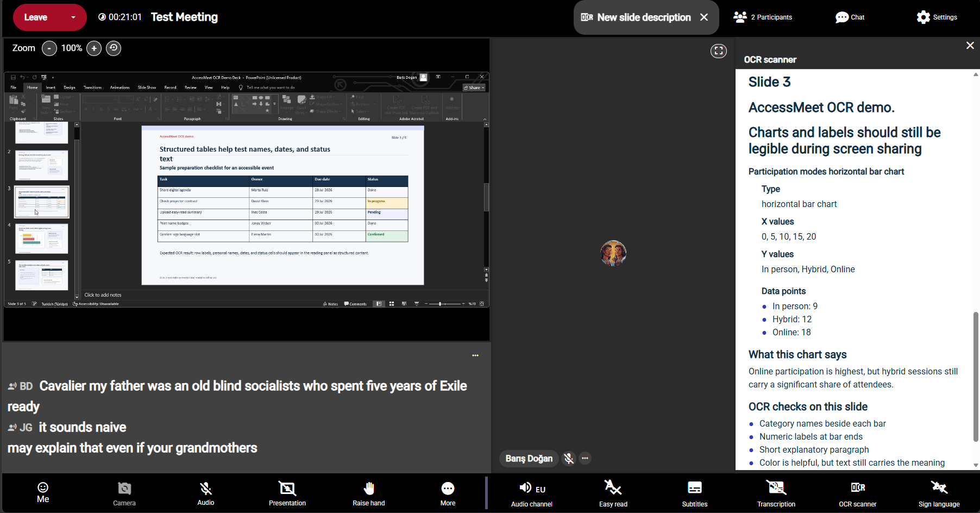
Task: Turn on the Camera
Action: pos(124,493)
